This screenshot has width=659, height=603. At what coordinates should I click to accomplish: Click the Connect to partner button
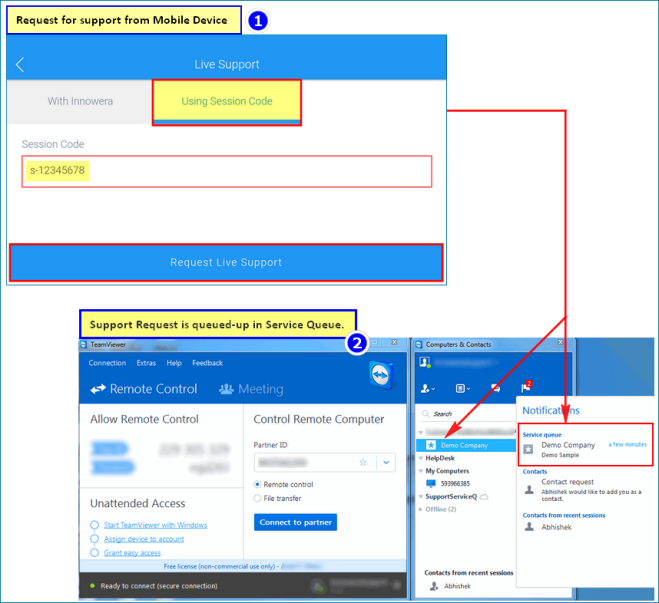coord(295,522)
